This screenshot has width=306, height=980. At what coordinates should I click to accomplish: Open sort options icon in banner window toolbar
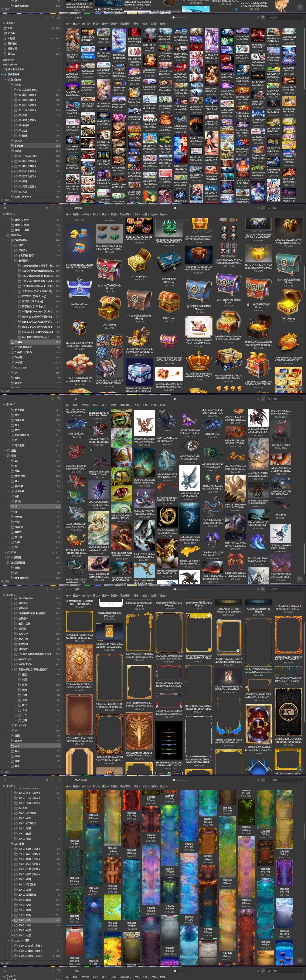coord(258,17)
